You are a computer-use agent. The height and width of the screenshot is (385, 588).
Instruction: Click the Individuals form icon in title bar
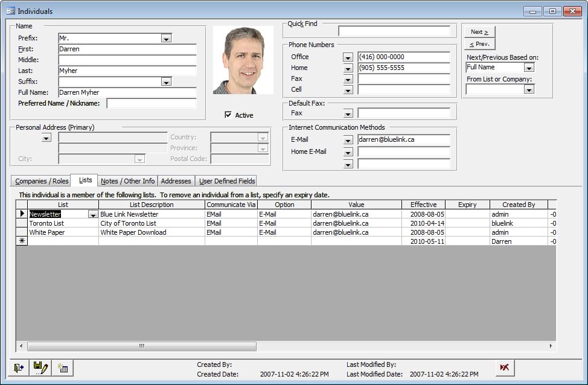[x=10, y=11]
